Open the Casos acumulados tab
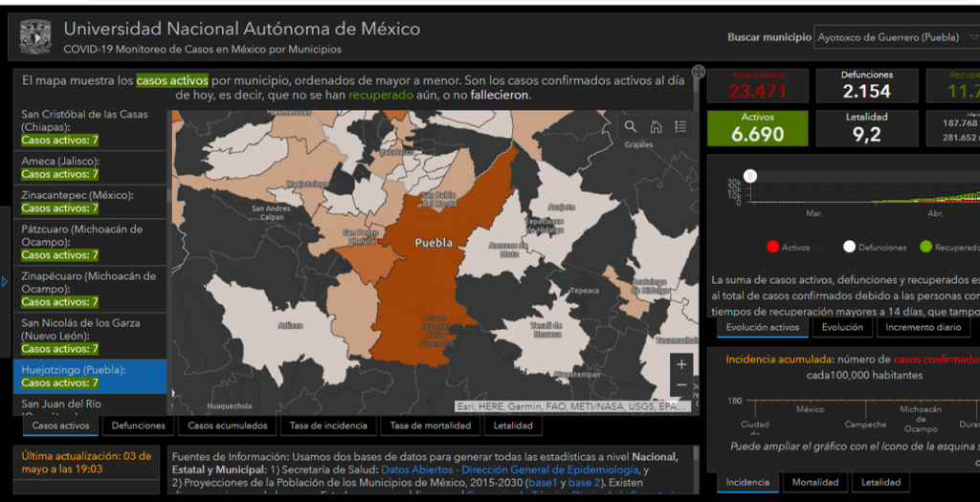This screenshot has height=502, width=980. tap(228, 426)
